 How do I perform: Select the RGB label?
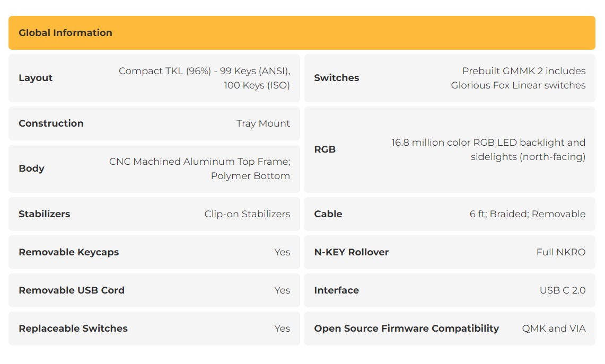click(325, 149)
